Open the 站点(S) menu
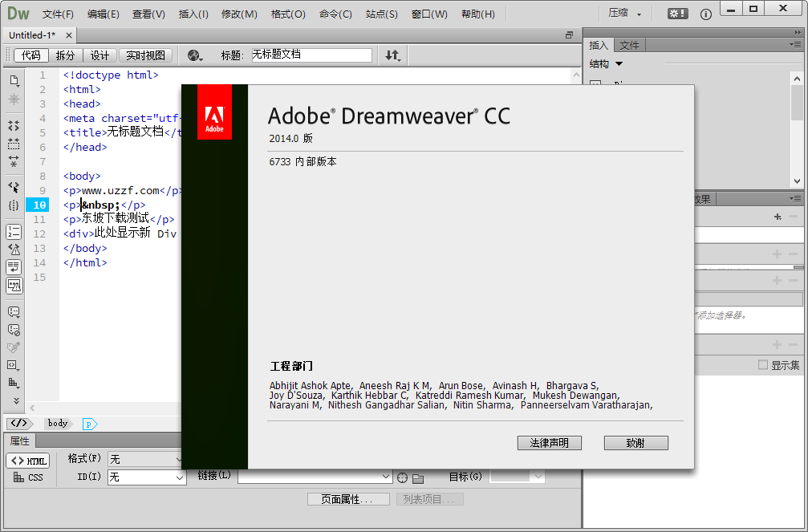Viewport: 808px width, 532px height. pos(381,14)
